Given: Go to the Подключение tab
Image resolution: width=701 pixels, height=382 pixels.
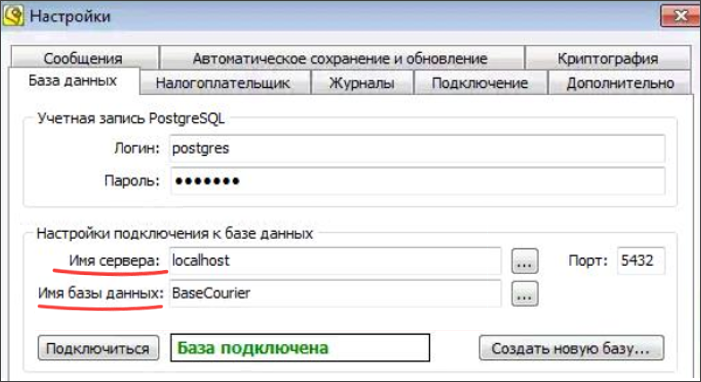Looking at the screenshot, I should point(481,83).
